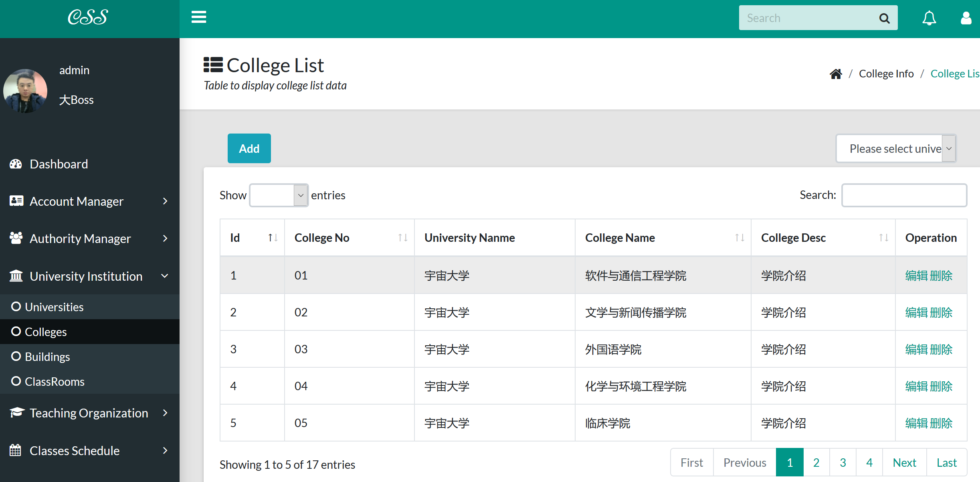This screenshot has height=482, width=980.
Task: Click the ClassRooms circle icon
Action: (x=16, y=381)
